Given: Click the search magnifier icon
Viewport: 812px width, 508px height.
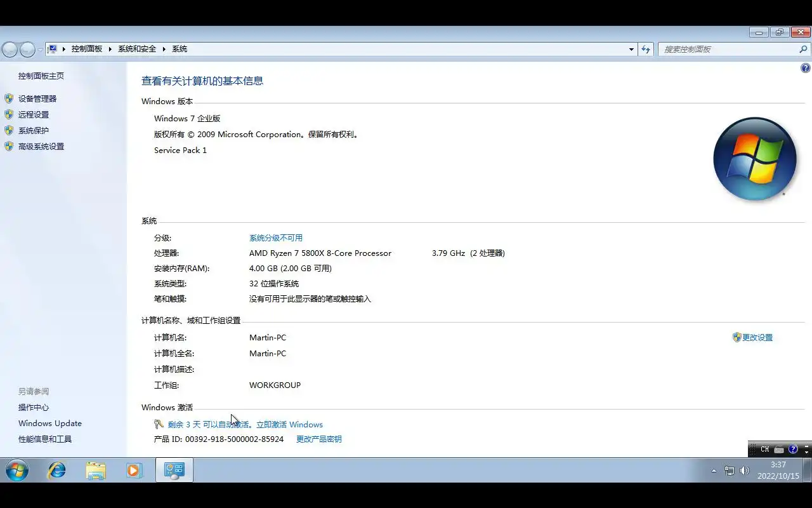Looking at the screenshot, I should point(803,49).
